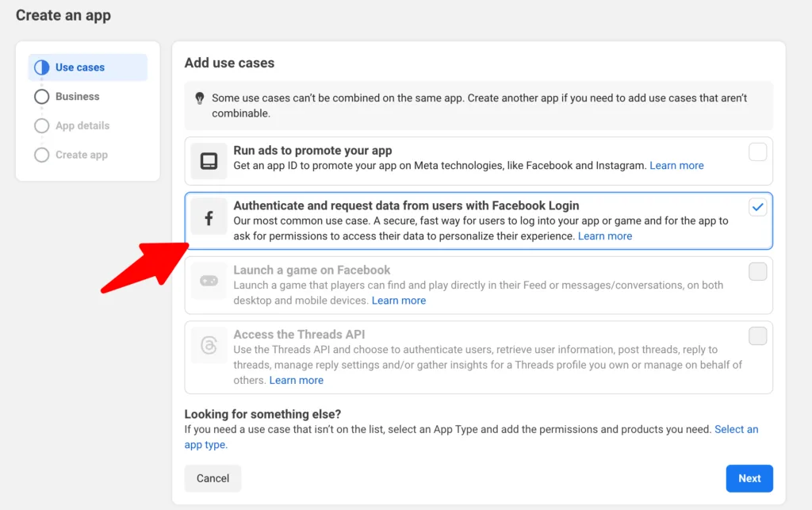This screenshot has width=812, height=510.
Task: Click the game controller icon
Action: pos(209,281)
